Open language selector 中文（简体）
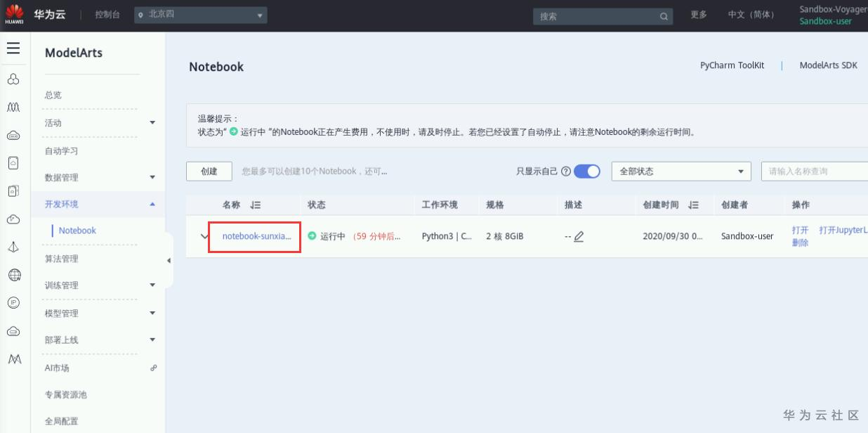 click(751, 15)
